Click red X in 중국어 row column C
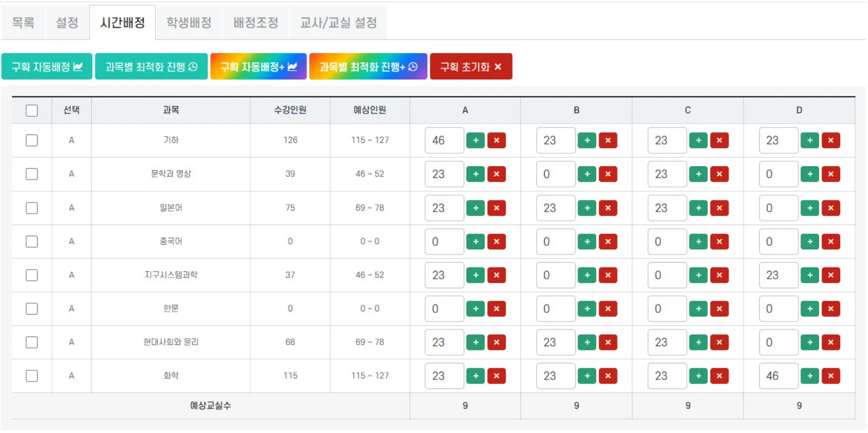868x433 pixels. tap(719, 242)
